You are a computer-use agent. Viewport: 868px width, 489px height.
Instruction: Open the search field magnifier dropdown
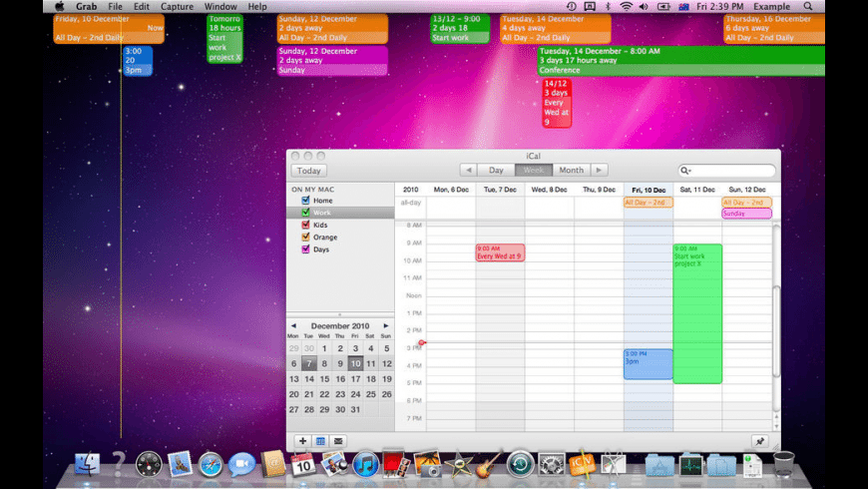[685, 171]
